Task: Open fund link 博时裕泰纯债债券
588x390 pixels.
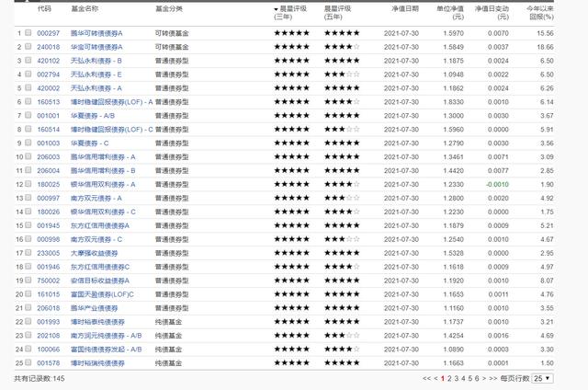Action: [x=97, y=322]
